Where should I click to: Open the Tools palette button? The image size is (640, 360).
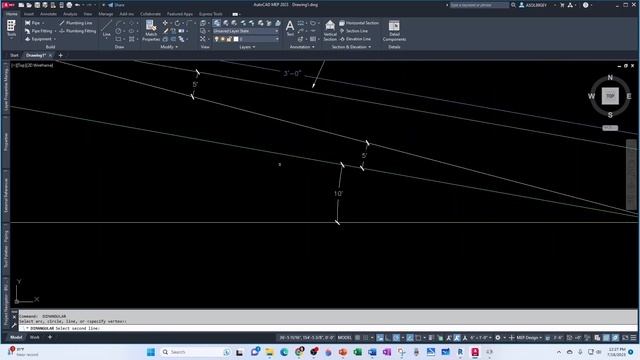click(11, 29)
